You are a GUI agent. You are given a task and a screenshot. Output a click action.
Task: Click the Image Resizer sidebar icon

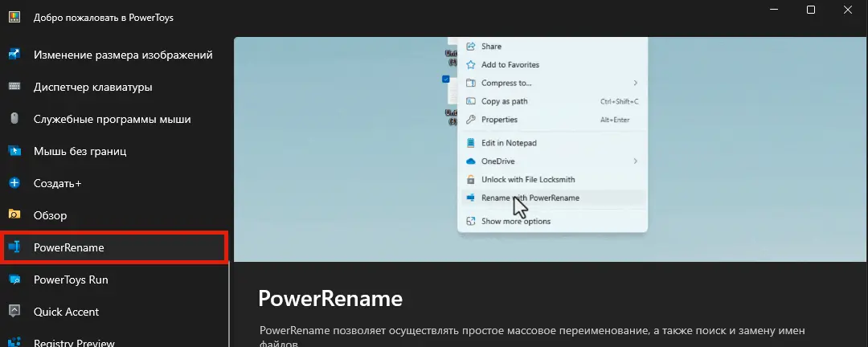(x=14, y=55)
